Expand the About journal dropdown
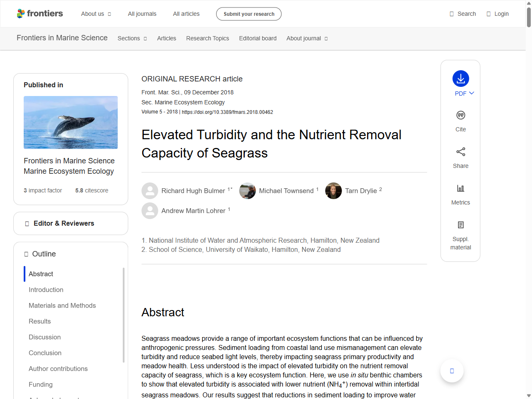The height and width of the screenshot is (399, 532). point(307,38)
